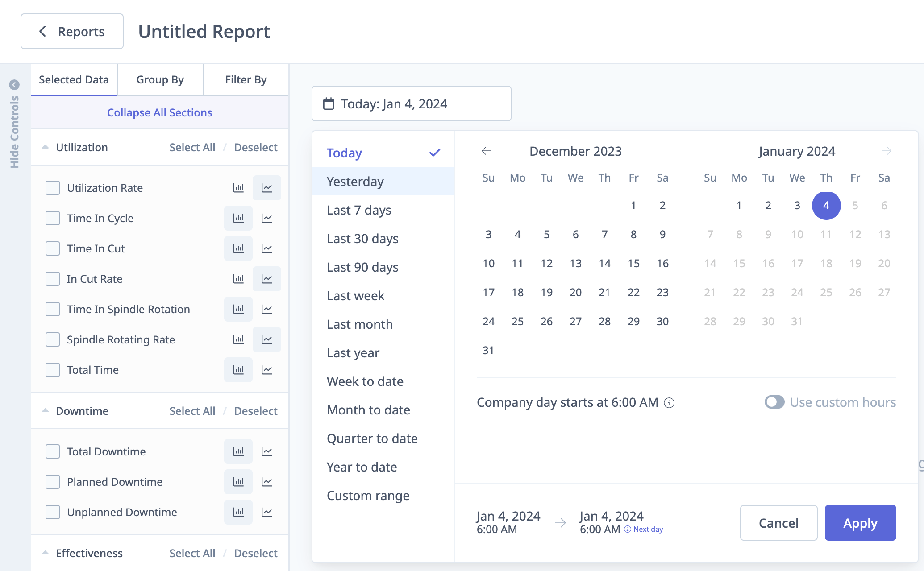Select the Last 30 days preset

(x=362, y=239)
